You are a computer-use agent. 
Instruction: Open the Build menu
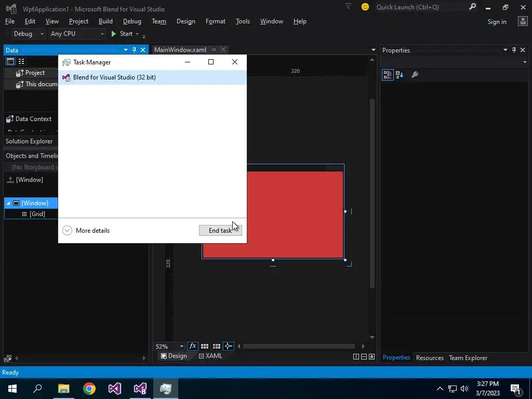pyautogui.click(x=105, y=21)
